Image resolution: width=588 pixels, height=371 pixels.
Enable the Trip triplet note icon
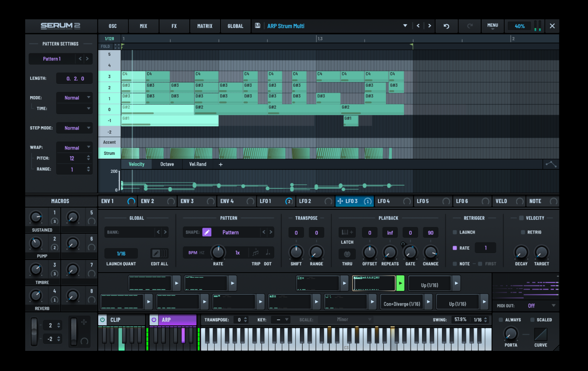(x=255, y=253)
